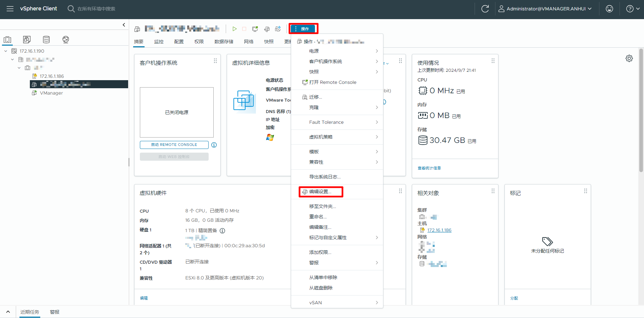Open the dashboard settings gear icon
The width and height of the screenshot is (644, 318).
point(629,58)
